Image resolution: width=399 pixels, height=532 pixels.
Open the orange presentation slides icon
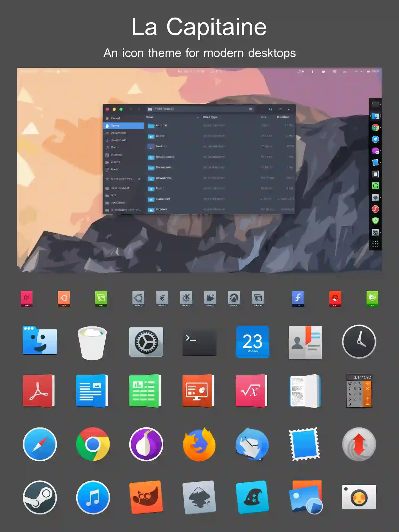pos(198,391)
